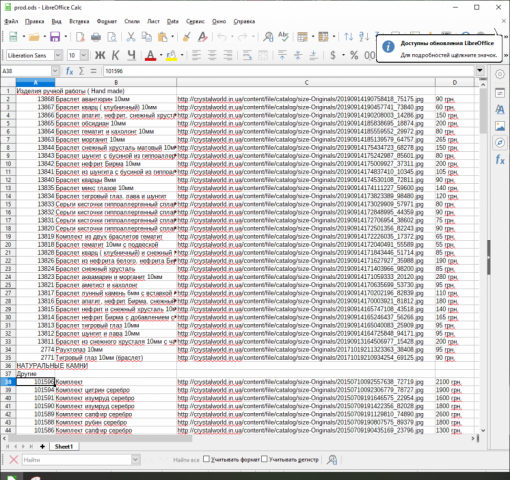The image size is (510, 480).
Task: Open the Save button dropdown arrow
Action: point(65,37)
